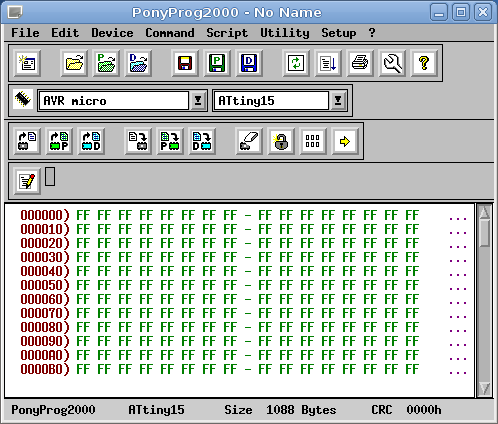Image resolution: width=498 pixels, height=424 pixels.
Task: Save the data (D) file with the blue floppy icon
Action: [x=249, y=63]
